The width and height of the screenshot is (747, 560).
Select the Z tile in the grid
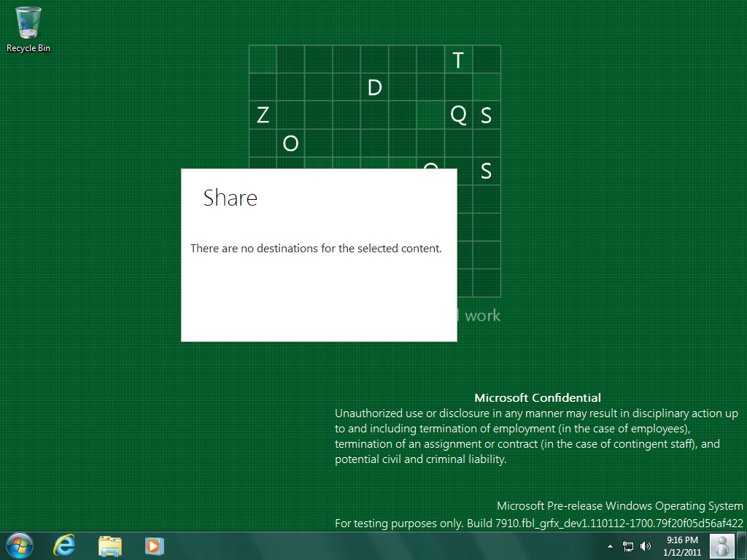[x=263, y=115]
